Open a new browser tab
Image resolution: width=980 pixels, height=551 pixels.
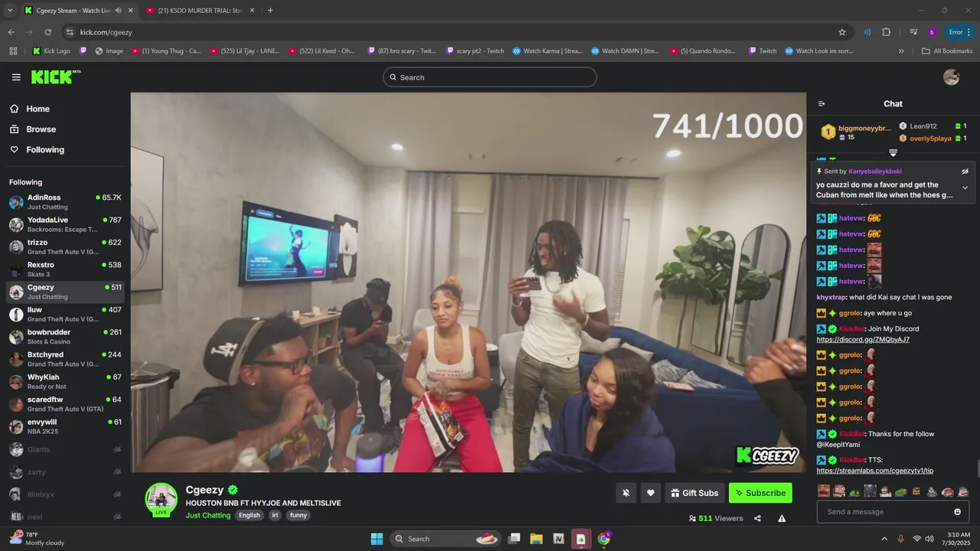tap(270, 10)
